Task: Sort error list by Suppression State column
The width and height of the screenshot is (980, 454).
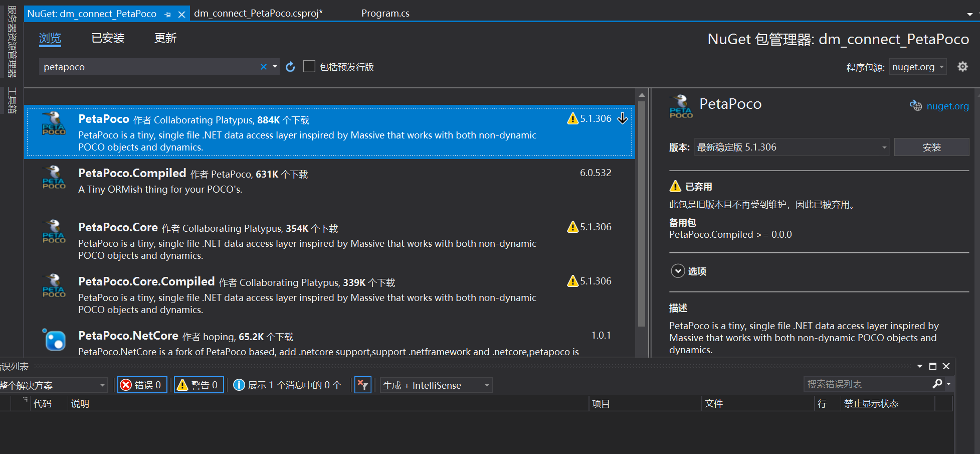Action: tap(887, 403)
